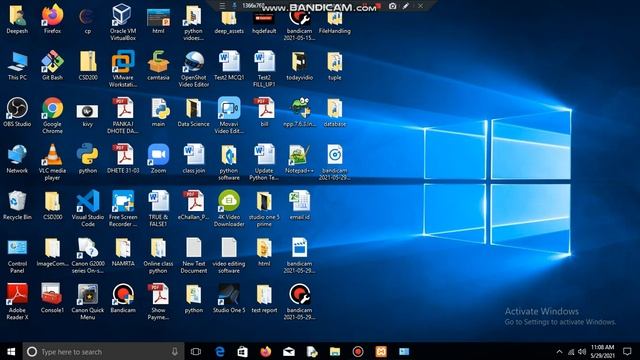Select the cp desktop icon
Screen dimensions: 640x360
click(87, 20)
